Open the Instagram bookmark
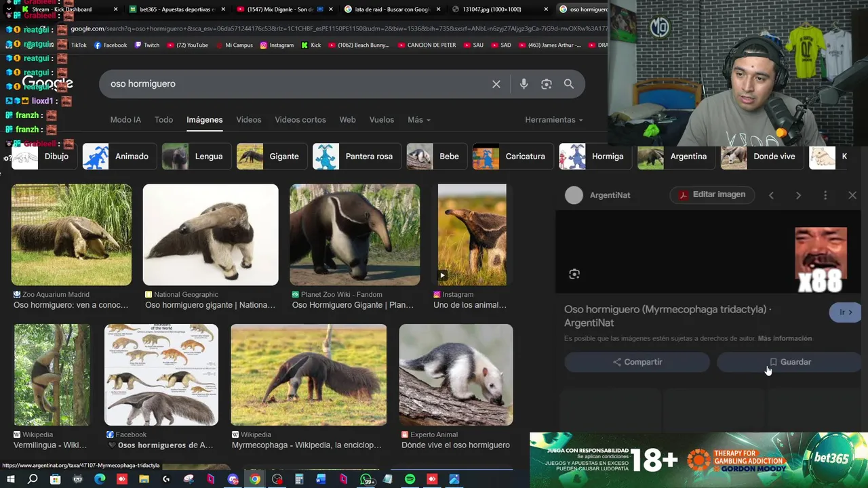This screenshot has width=868, height=488. 277,45
